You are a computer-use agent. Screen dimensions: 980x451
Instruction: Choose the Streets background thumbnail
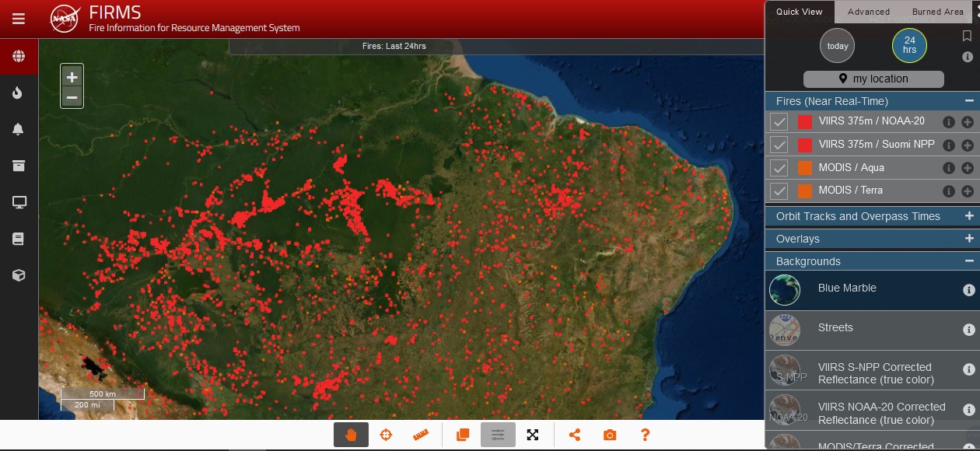point(785,329)
